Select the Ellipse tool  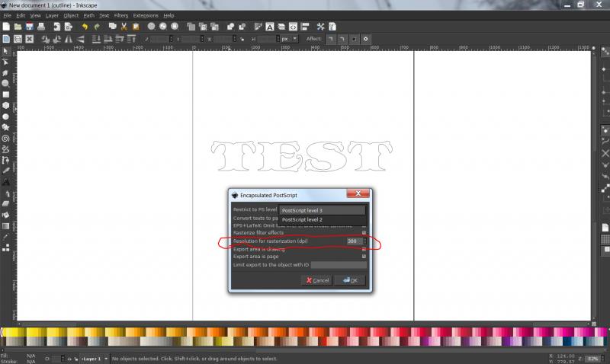[5, 117]
